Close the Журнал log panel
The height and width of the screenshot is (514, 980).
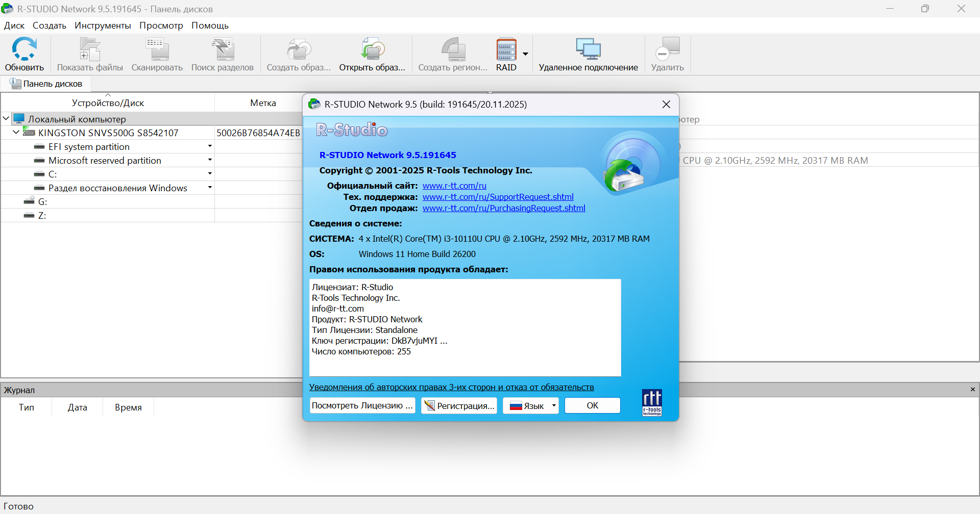tap(972, 390)
